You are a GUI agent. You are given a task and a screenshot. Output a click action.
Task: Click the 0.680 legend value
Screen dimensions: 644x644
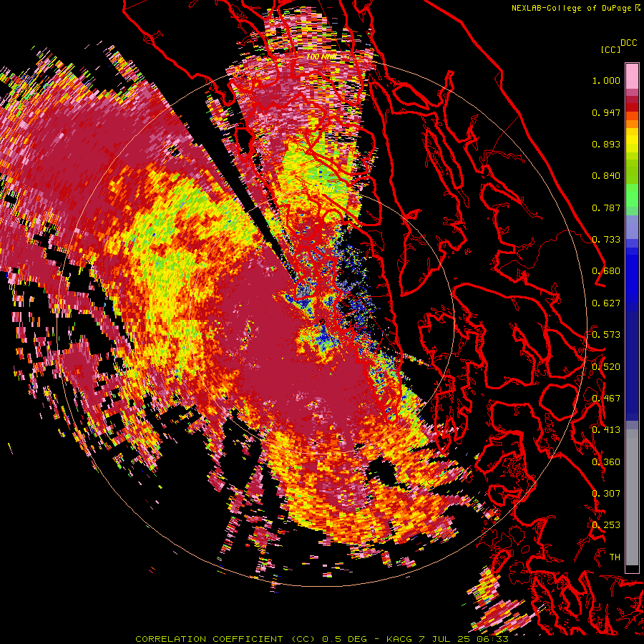click(x=606, y=271)
